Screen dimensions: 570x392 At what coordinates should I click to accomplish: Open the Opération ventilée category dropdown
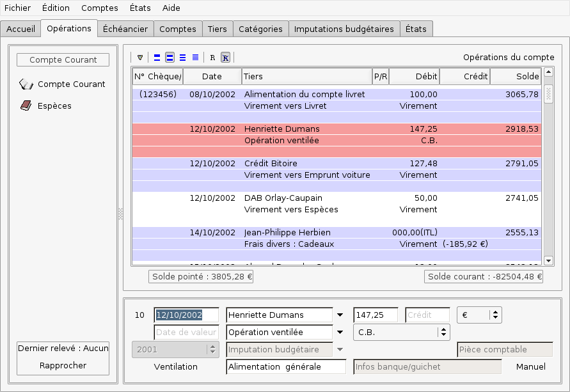340,333
